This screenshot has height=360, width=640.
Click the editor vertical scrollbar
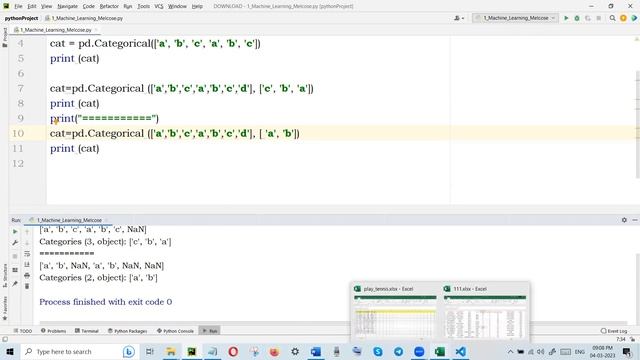click(x=637, y=124)
